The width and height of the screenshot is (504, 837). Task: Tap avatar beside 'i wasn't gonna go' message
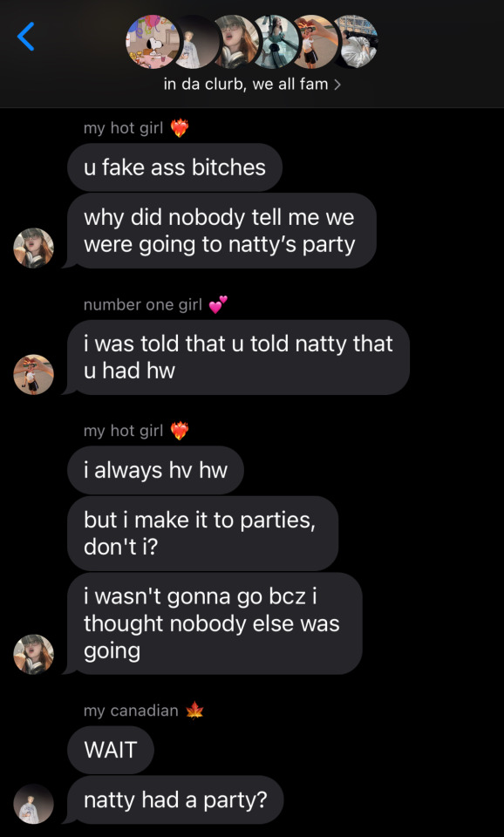click(x=34, y=654)
